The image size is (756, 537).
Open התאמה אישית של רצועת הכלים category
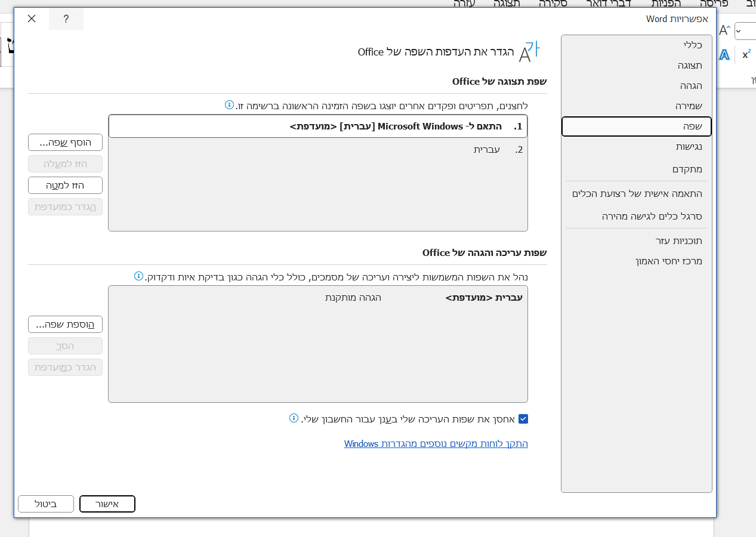click(x=637, y=194)
